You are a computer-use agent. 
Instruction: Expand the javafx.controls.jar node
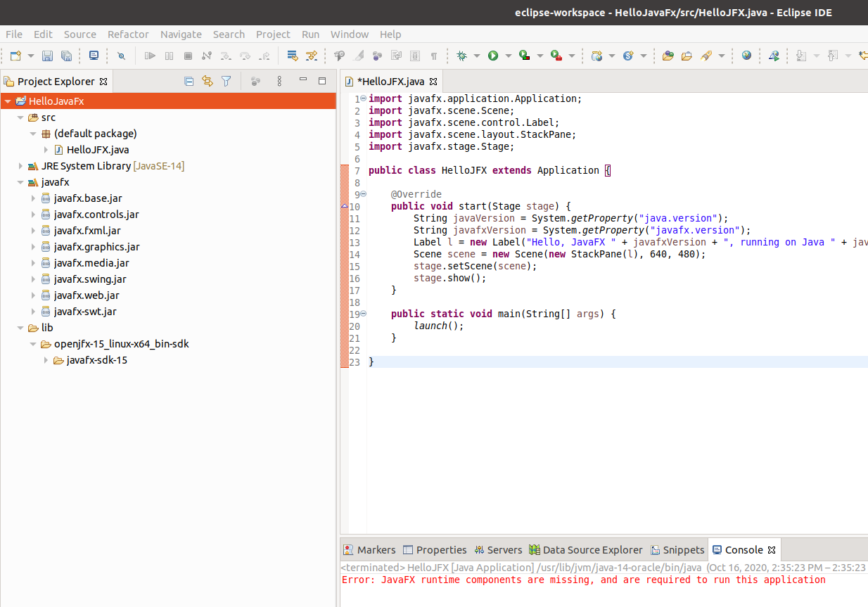tap(33, 215)
